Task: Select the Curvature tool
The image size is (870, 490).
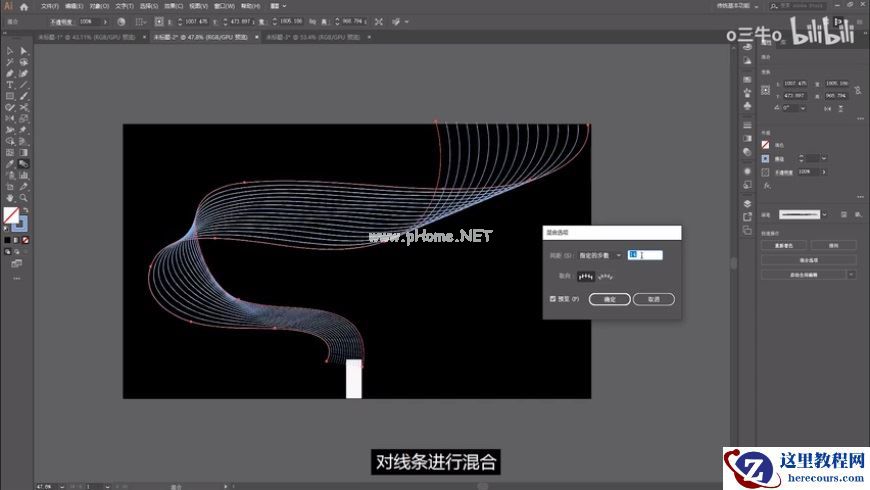Action: coord(24,73)
